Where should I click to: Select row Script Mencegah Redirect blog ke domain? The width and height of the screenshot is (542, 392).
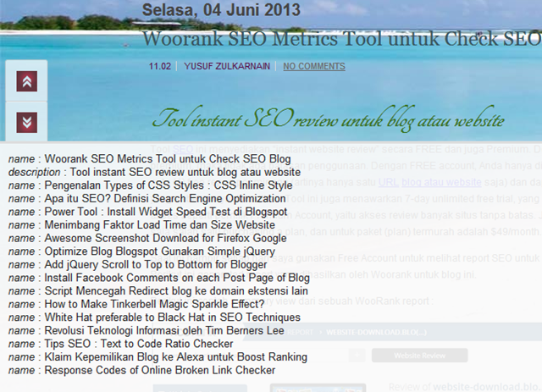click(158, 291)
